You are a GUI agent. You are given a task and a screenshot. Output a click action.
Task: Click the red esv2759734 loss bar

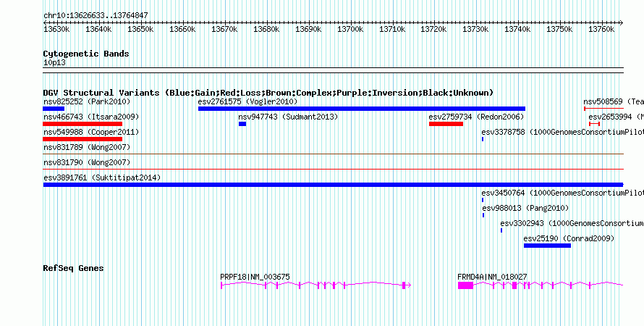coord(446,124)
